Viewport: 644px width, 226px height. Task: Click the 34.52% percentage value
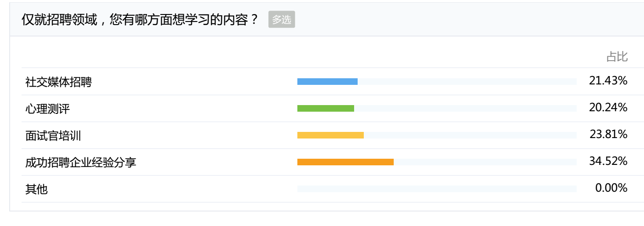pos(608,161)
